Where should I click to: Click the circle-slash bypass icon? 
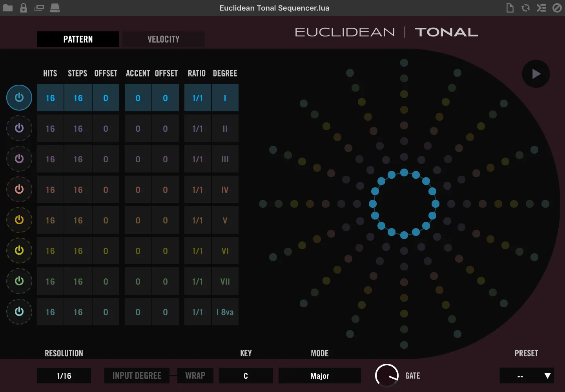pos(557,8)
